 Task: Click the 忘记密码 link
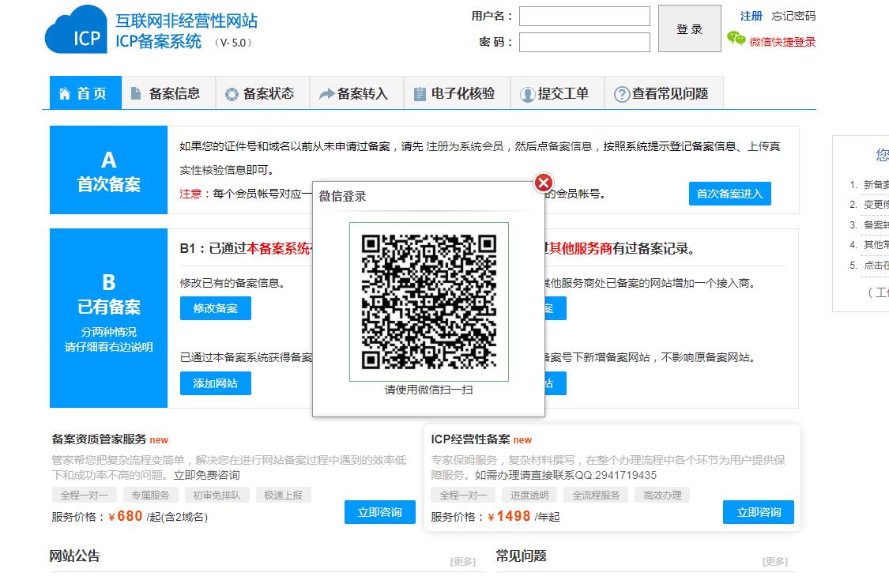pos(793,16)
